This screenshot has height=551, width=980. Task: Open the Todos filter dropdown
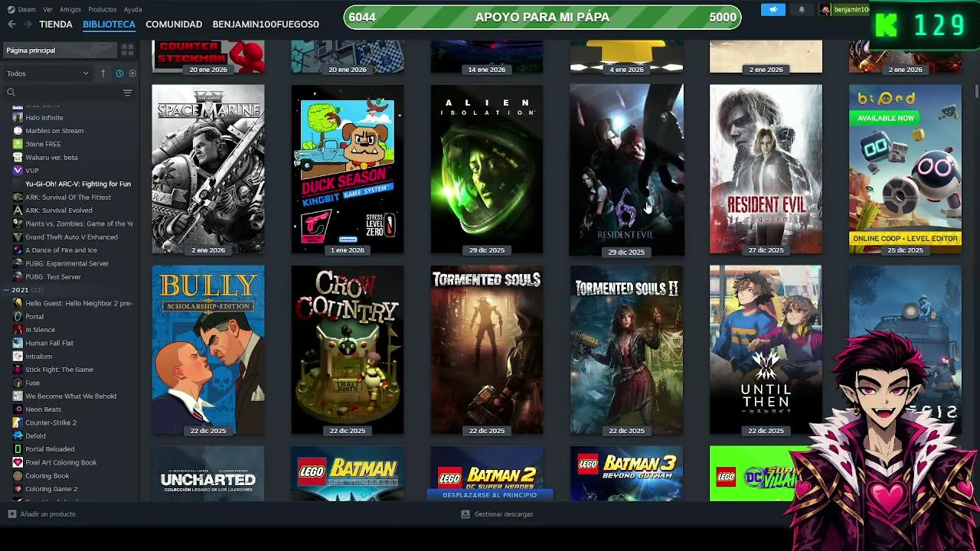click(x=47, y=73)
